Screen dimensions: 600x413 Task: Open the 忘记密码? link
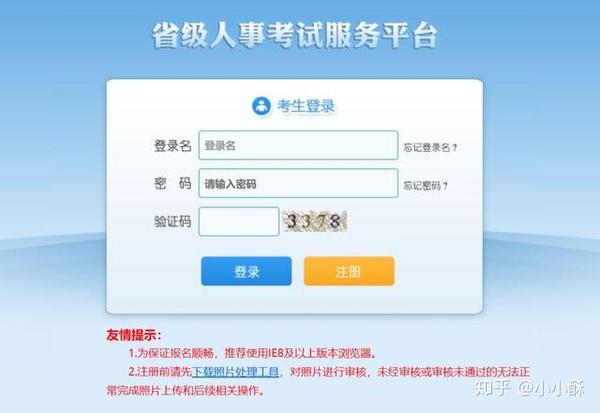(426, 186)
